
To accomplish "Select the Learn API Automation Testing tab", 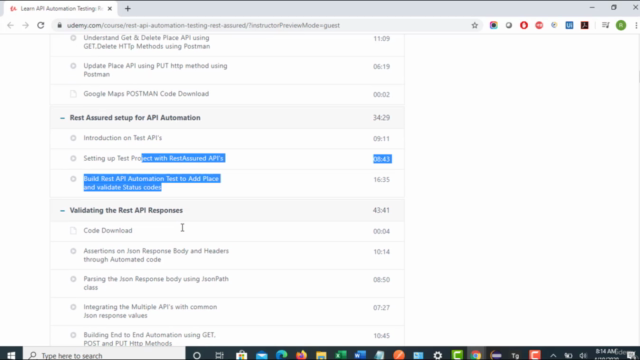I will 60,9.
